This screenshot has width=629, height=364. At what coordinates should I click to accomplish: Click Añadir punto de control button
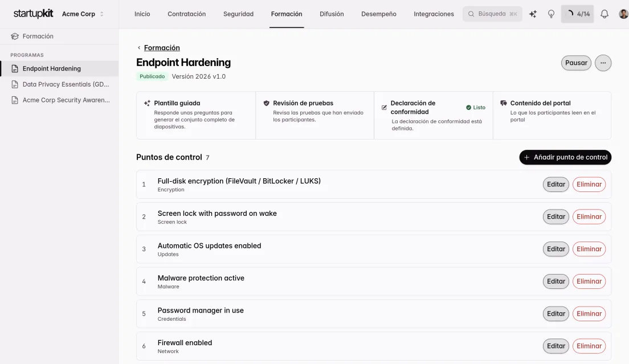(565, 157)
